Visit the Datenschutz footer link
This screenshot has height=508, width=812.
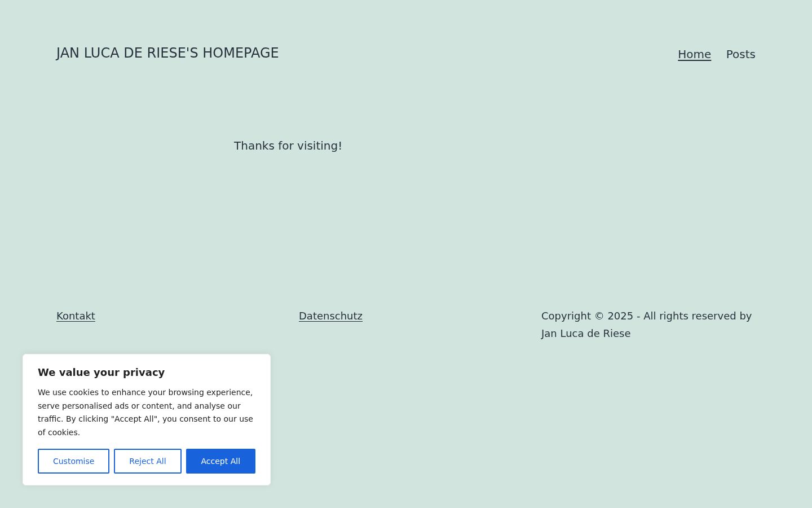(x=330, y=316)
